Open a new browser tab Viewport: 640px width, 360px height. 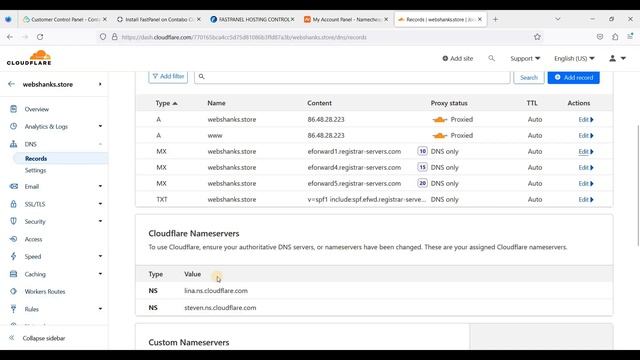pos(495,19)
